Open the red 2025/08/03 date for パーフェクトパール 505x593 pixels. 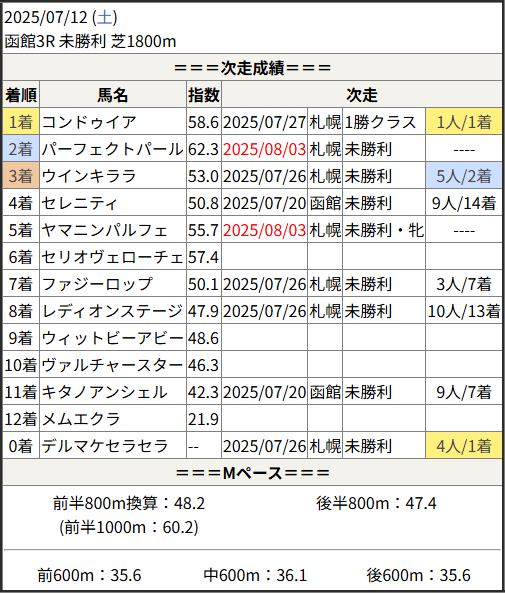pyautogui.click(x=264, y=149)
